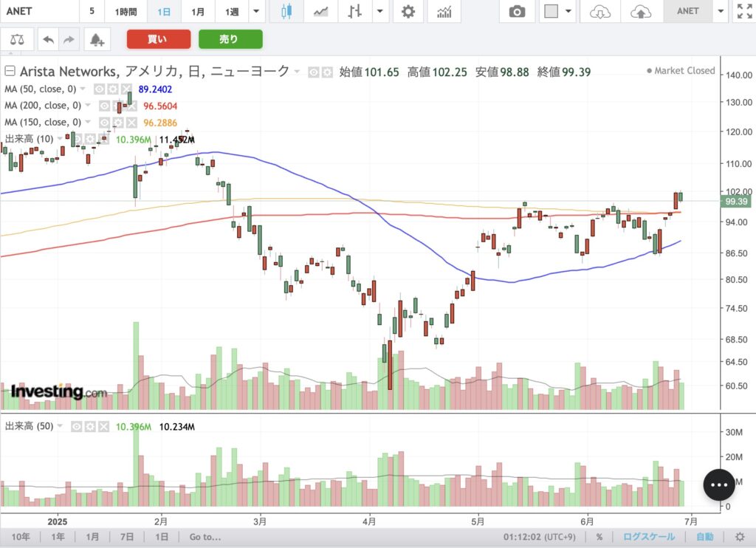The image size is (756, 548).
Task: Toggle 自動 auto scale
Action: point(705,537)
